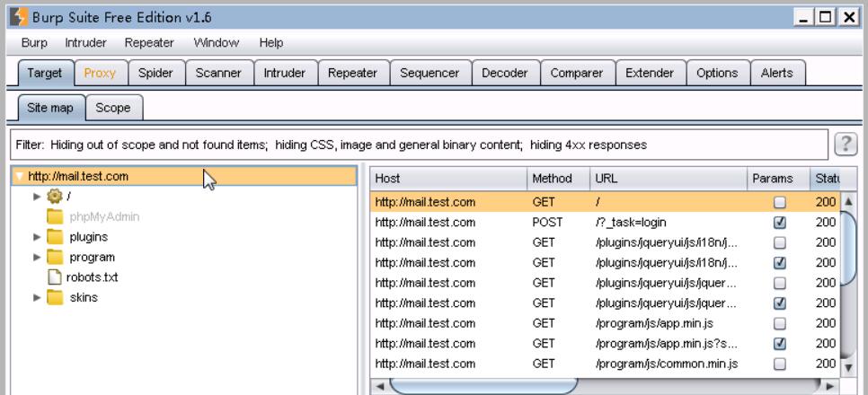The width and height of the screenshot is (868, 395).
Task: Switch to the Scanner tab
Action: pyautogui.click(x=218, y=73)
